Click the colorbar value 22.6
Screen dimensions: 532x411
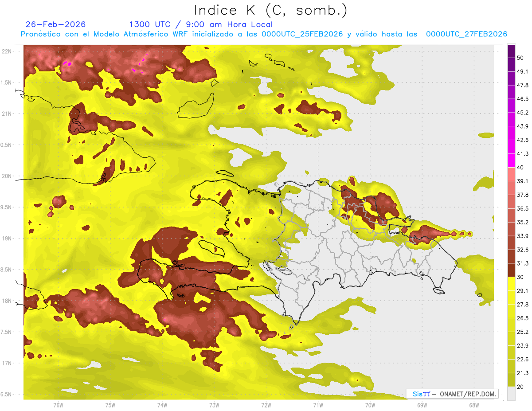[523, 360]
